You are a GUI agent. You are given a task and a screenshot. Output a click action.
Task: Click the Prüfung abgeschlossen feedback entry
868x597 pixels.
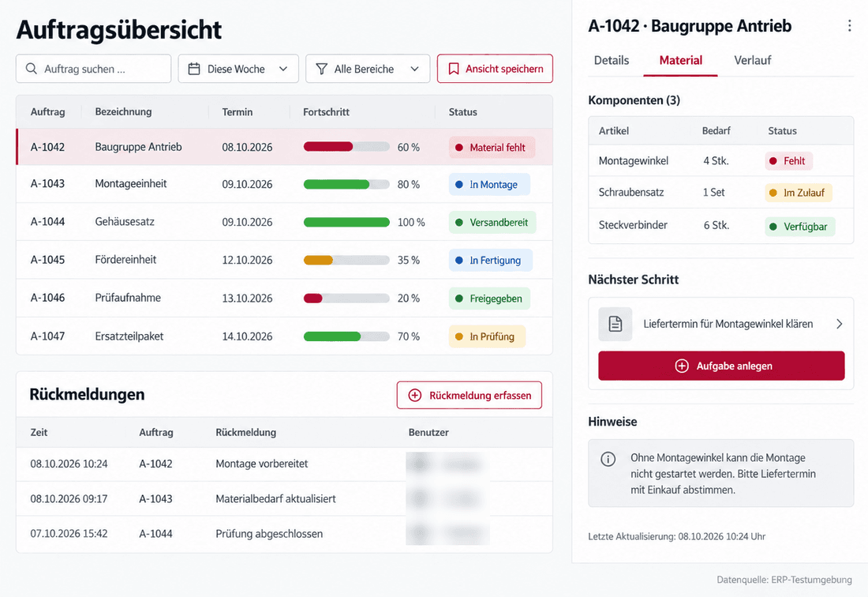(269, 534)
